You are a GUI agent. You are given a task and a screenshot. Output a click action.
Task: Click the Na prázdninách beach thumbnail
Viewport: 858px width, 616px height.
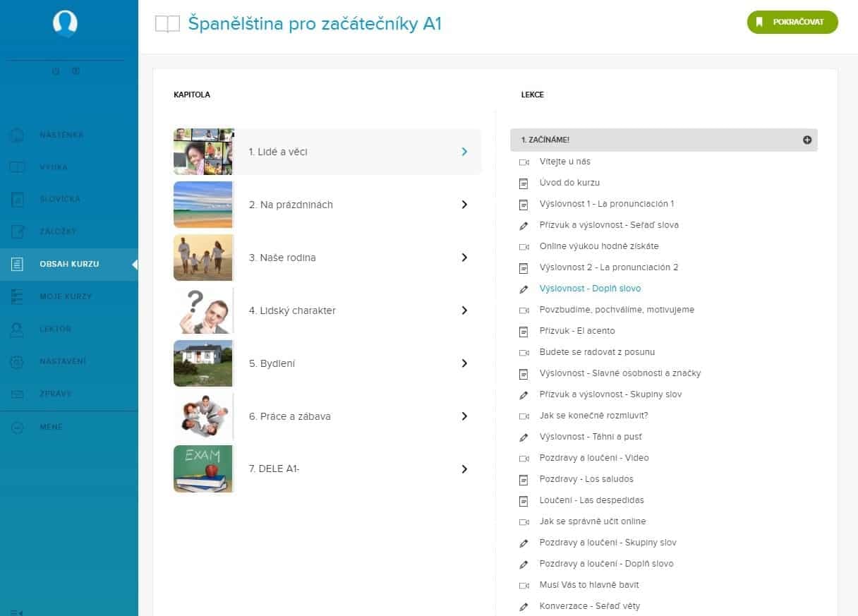(x=203, y=205)
